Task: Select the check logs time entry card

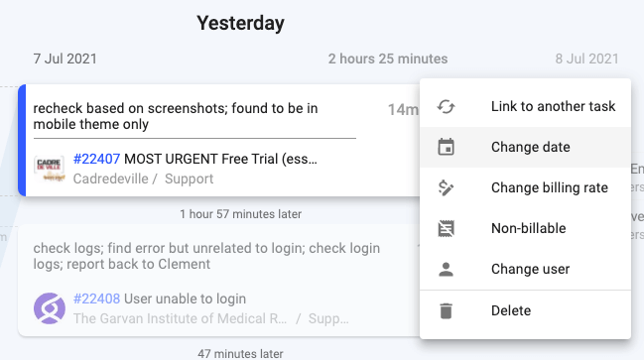Action: pos(219,281)
